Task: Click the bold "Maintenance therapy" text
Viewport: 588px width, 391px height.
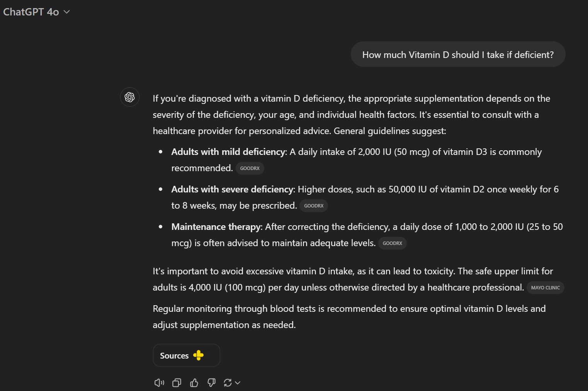Action: (x=216, y=227)
